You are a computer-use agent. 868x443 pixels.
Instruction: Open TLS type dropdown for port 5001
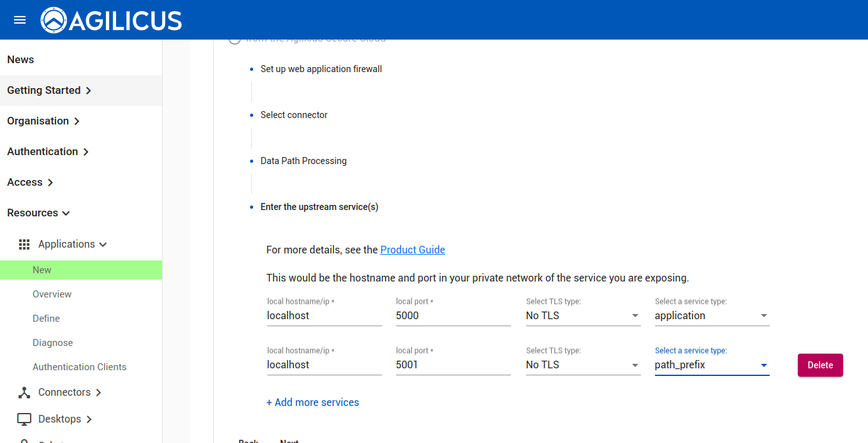coord(583,365)
